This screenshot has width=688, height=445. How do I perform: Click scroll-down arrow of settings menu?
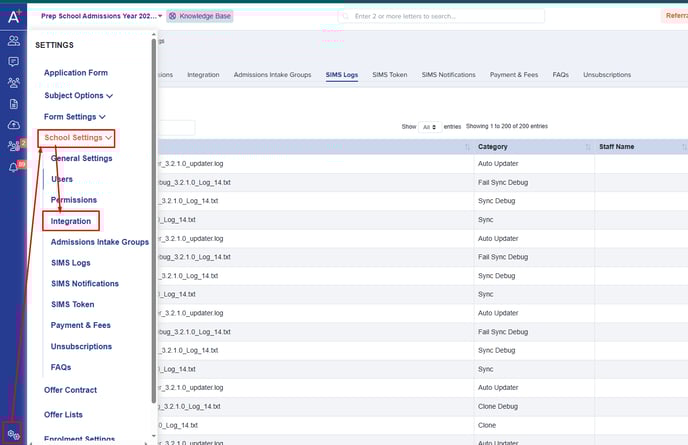point(154,436)
